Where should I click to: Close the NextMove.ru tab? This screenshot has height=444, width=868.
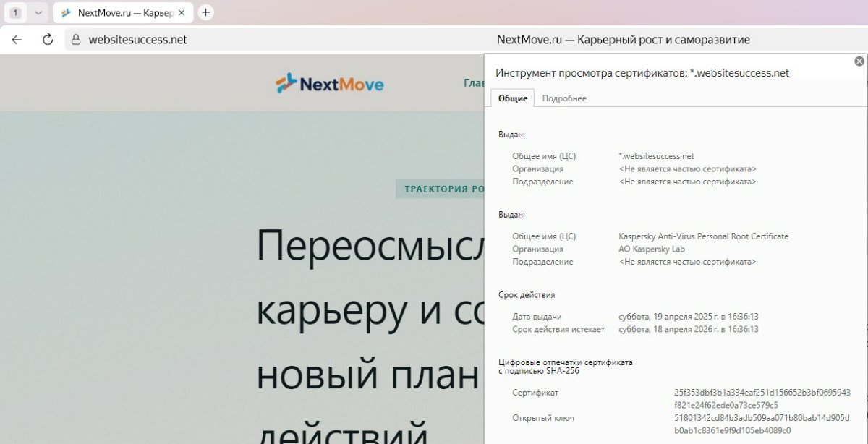[182, 13]
